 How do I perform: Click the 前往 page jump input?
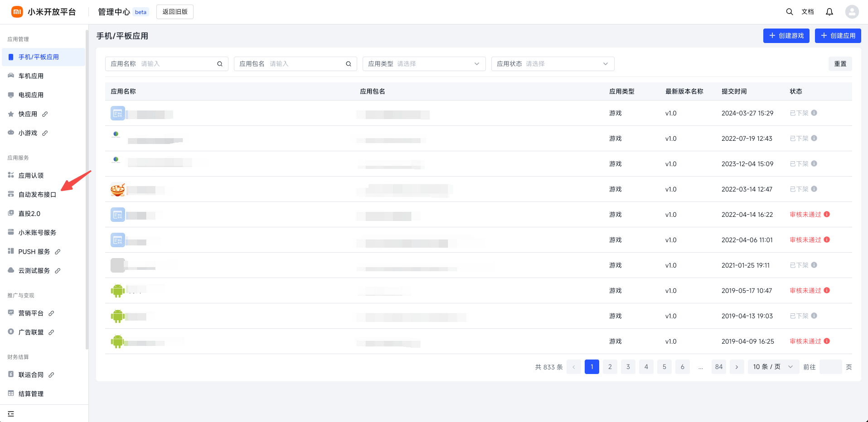(x=831, y=367)
